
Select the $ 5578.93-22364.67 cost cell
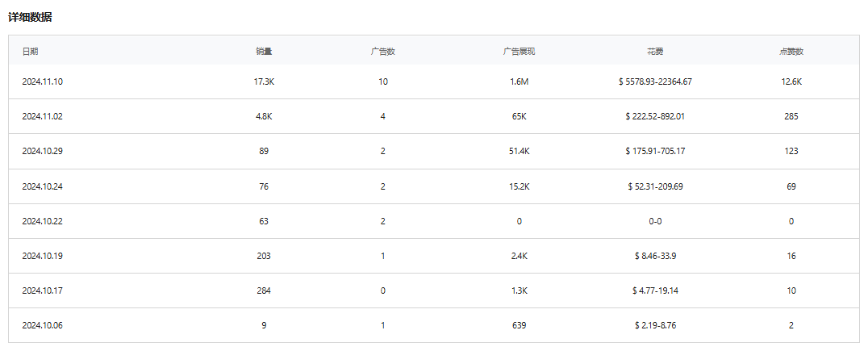point(655,82)
